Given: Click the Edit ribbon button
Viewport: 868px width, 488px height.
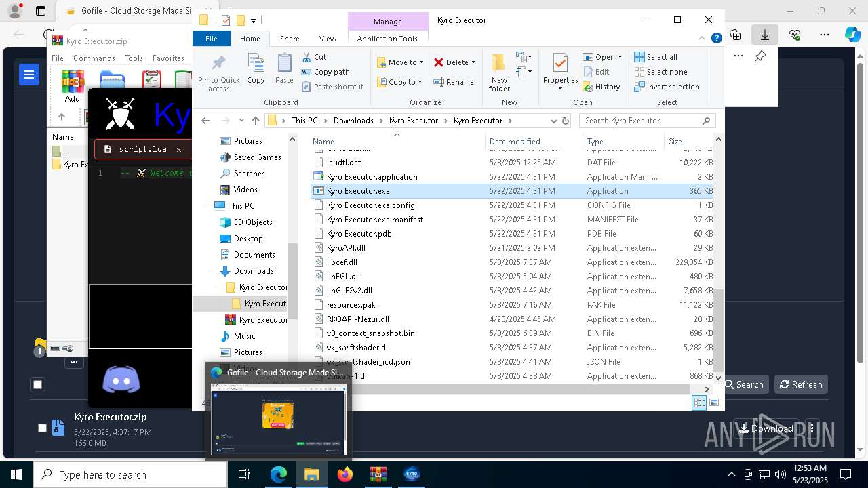Looking at the screenshot, I should pos(596,72).
